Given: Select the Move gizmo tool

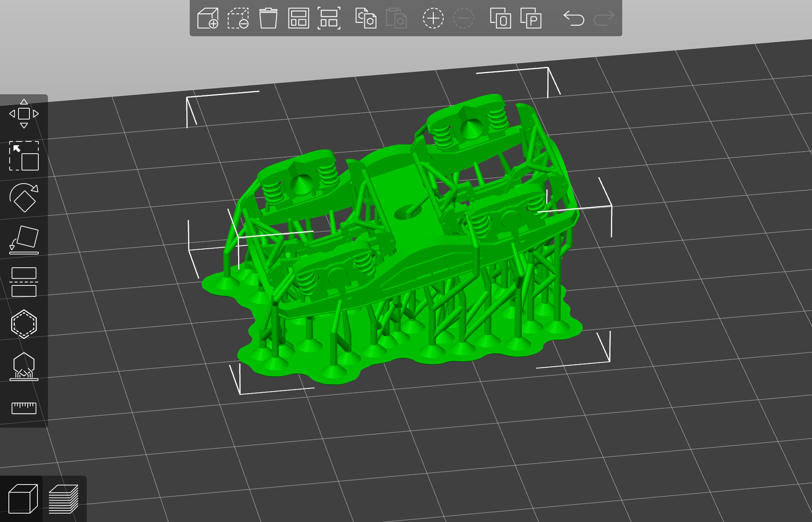Looking at the screenshot, I should tap(24, 114).
